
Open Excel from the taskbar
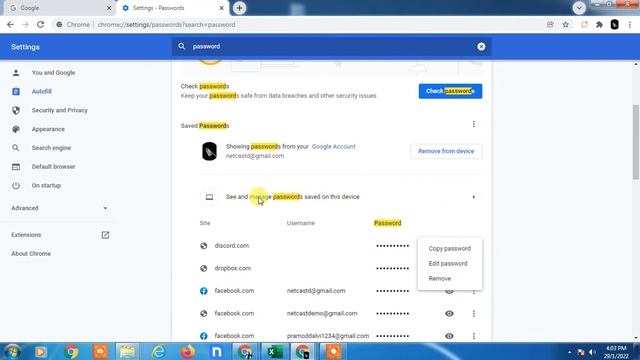(x=275, y=351)
